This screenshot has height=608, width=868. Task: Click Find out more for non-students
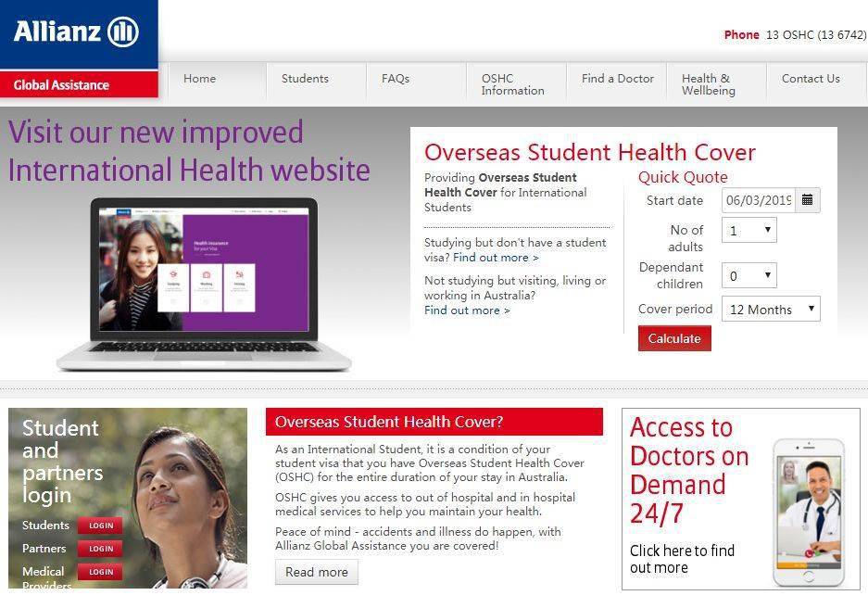[467, 310]
